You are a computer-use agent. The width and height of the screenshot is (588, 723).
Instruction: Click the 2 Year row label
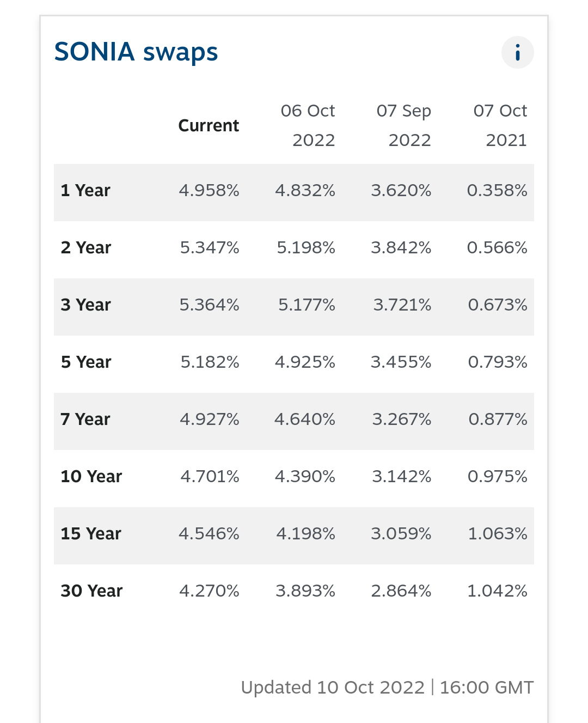click(86, 248)
